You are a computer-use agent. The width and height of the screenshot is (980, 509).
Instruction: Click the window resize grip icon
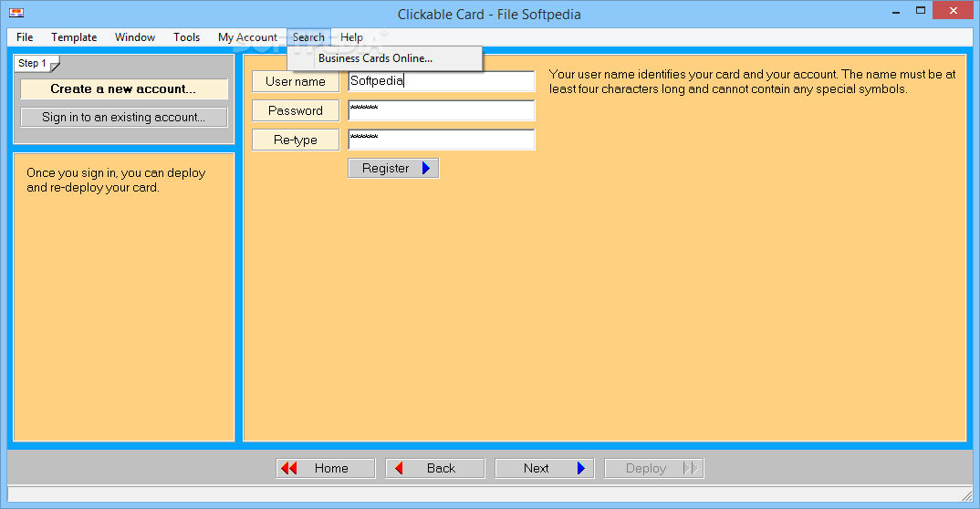point(967,494)
